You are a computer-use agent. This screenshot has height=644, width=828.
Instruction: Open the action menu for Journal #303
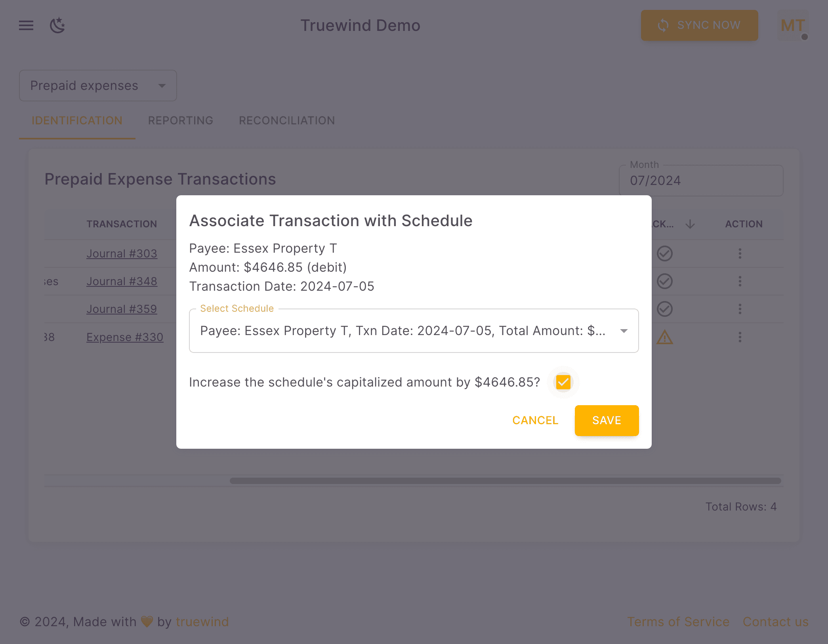(740, 253)
